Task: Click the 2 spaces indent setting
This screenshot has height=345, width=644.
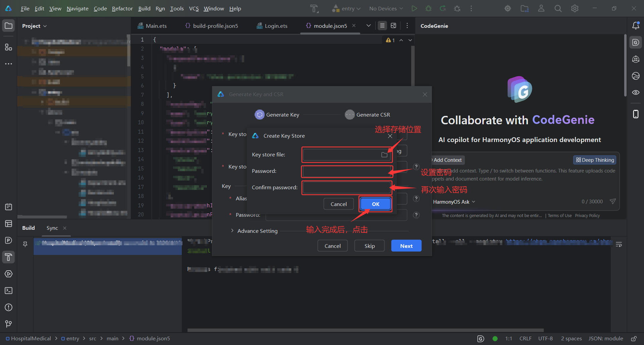Action: pos(571,339)
